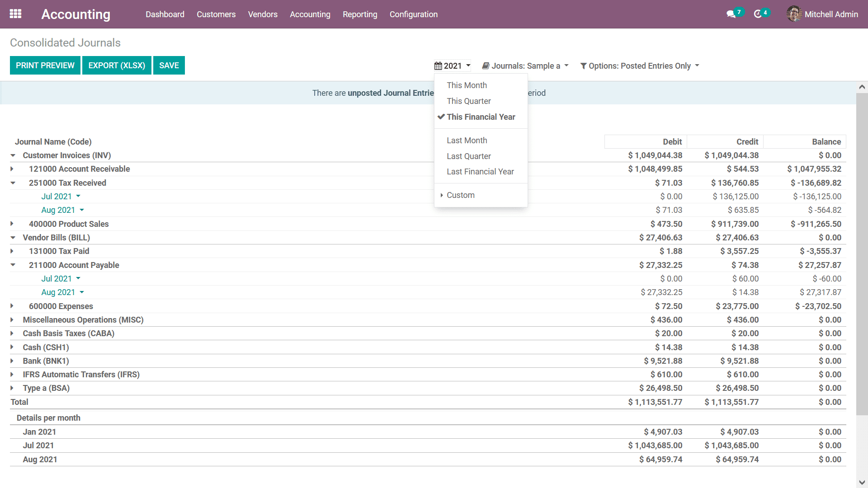This screenshot has width=868, height=488.
Task: Open the Configuration menu
Action: [x=414, y=14]
